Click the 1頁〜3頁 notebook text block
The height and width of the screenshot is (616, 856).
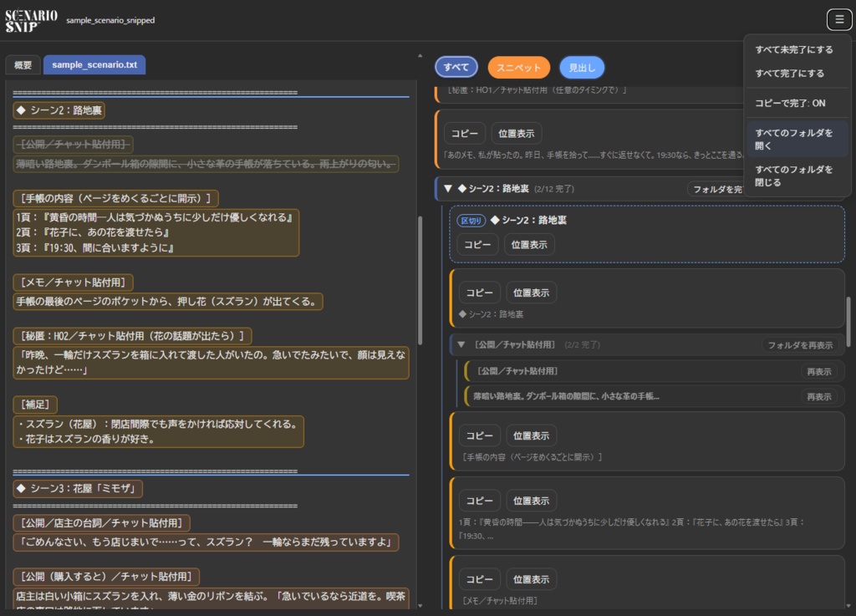[156, 232]
